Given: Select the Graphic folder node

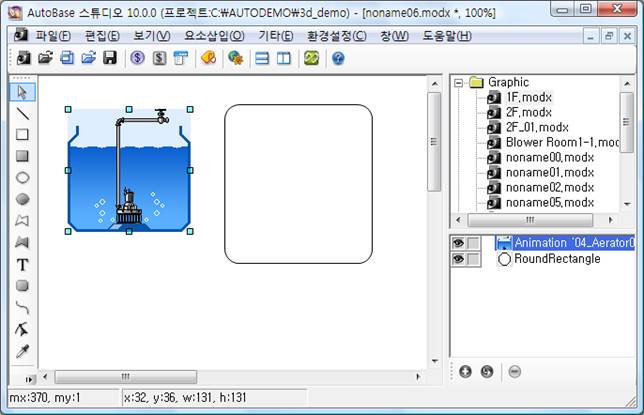Looking at the screenshot, I should [x=508, y=82].
